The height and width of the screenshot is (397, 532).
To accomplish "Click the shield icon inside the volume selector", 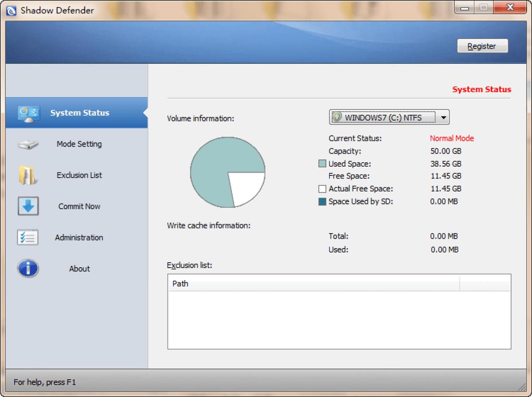I will (338, 117).
